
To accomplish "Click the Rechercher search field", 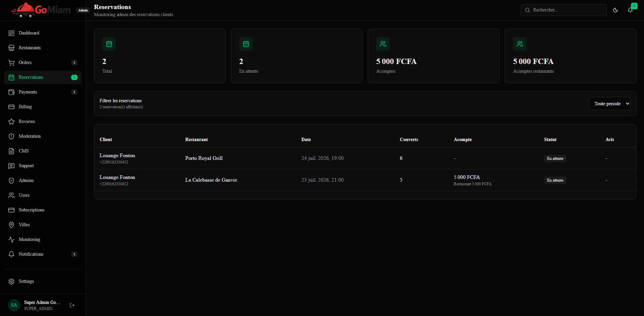I will [x=564, y=10].
